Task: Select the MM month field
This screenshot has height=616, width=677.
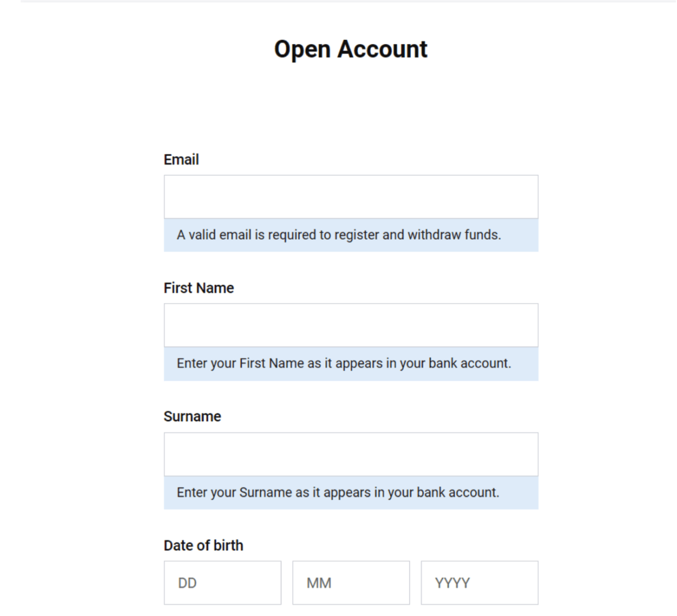Action: (351, 583)
